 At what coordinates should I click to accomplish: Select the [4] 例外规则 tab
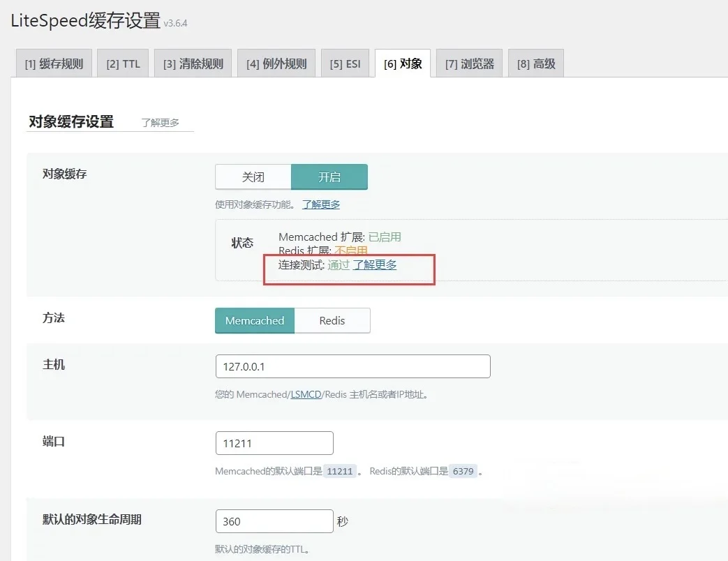276,63
